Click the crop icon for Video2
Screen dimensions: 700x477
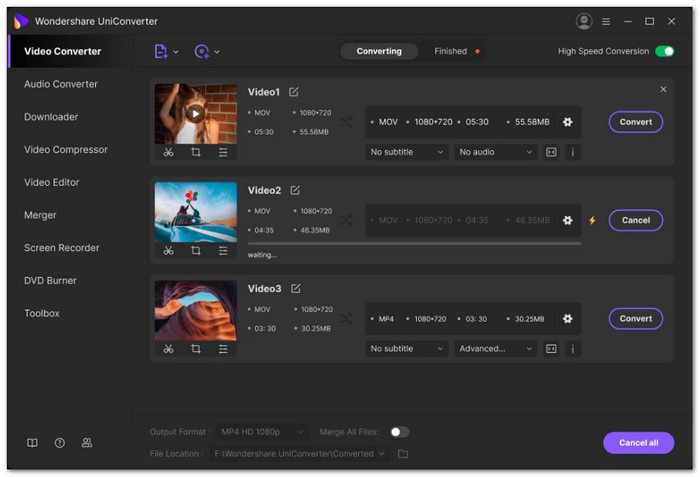coord(196,251)
